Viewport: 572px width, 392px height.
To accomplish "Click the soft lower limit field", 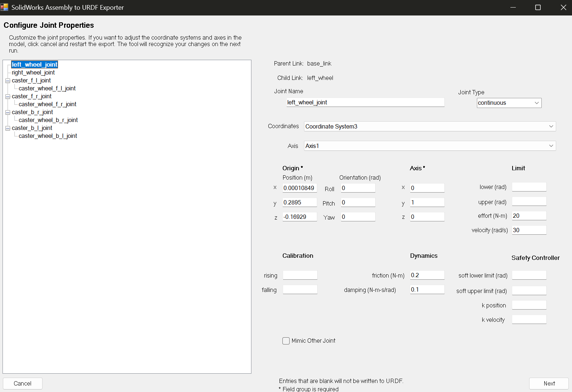I will [x=529, y=275].
